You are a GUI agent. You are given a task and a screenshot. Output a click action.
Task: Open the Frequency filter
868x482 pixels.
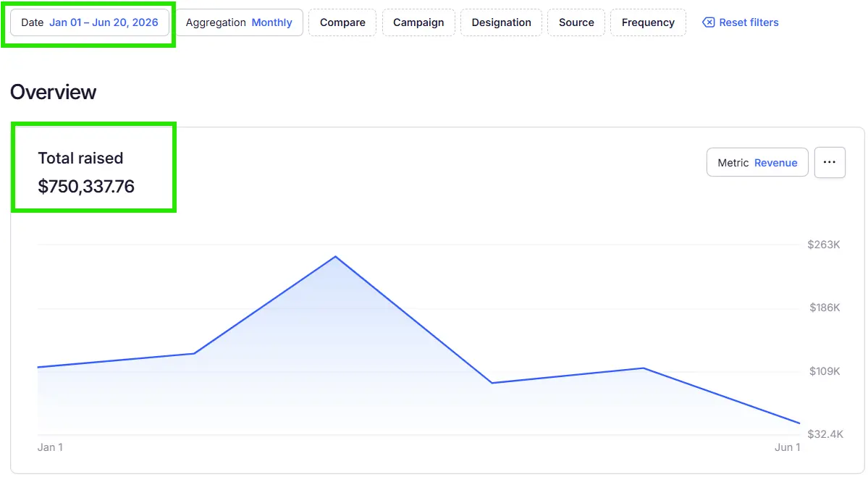point(648,22)
